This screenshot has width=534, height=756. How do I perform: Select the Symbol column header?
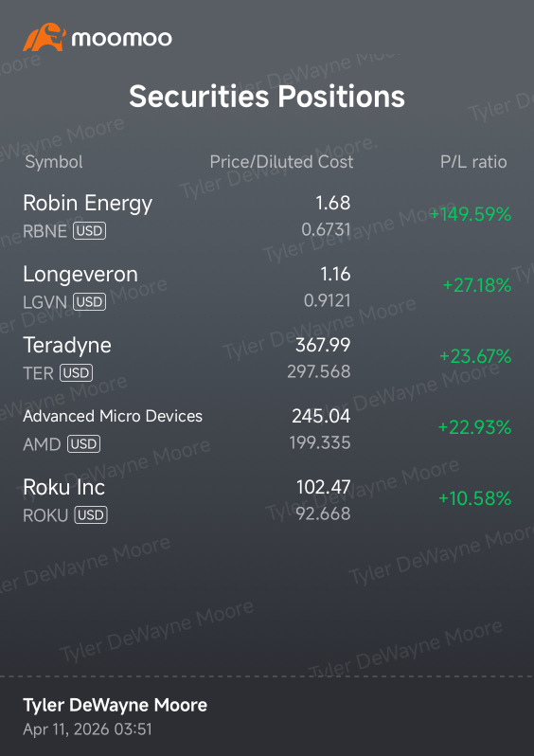pyautogui.click(x=54, y=162)
